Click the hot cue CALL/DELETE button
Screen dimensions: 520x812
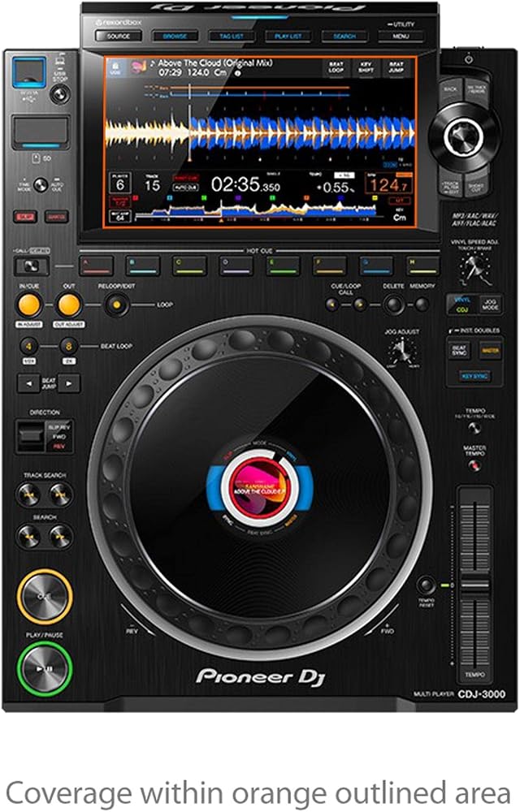point(31,266)
